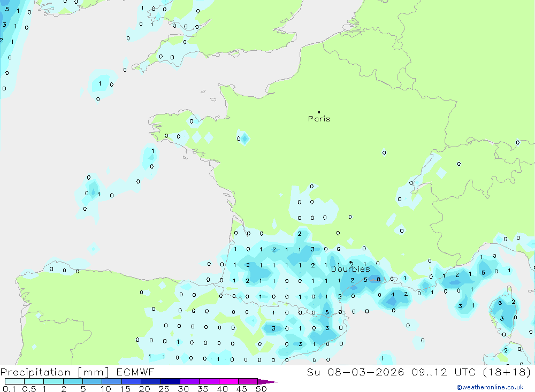Viewport: 535px width, 392px height.
Task: Click the Paris city label
Action: [319, 119]
